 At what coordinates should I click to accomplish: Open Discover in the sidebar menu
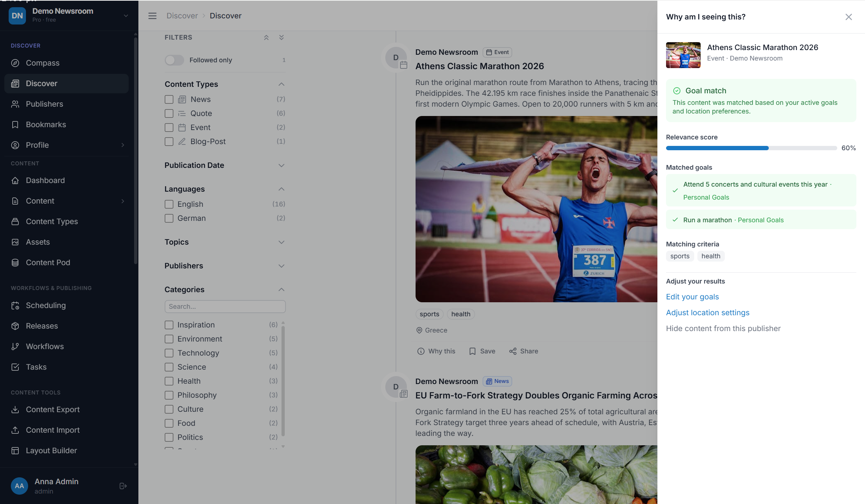tap(67, 84)
